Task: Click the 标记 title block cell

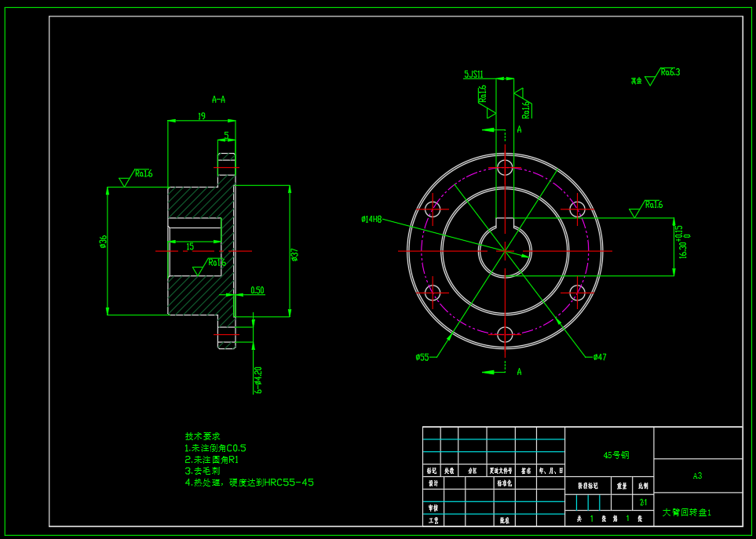Action: (432, 471)
